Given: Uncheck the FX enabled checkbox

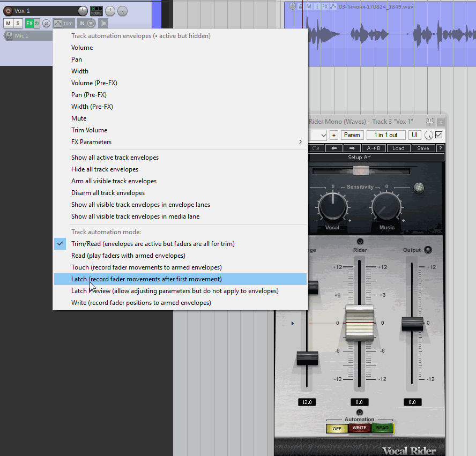Looking at the screenshot, I should [x=438, y=134].
